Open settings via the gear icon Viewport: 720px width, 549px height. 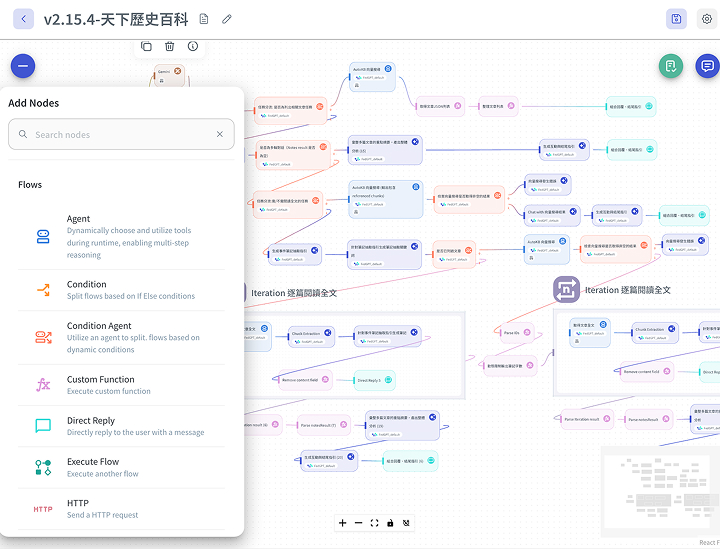click(707, 19)
